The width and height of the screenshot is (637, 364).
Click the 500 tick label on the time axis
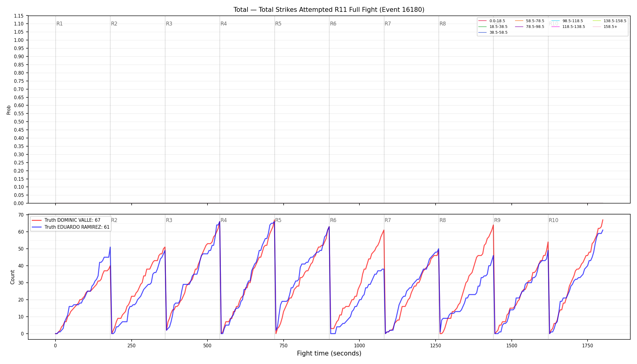(x=207, y=345)
